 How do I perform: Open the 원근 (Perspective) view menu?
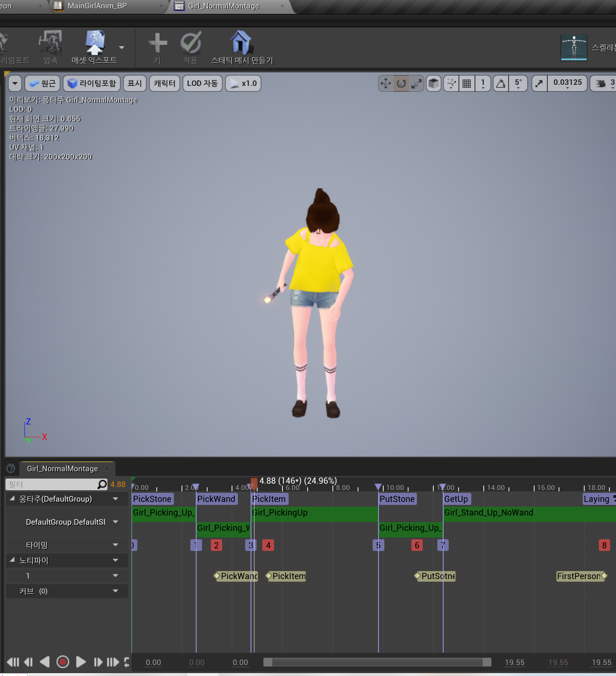(42, 83)
